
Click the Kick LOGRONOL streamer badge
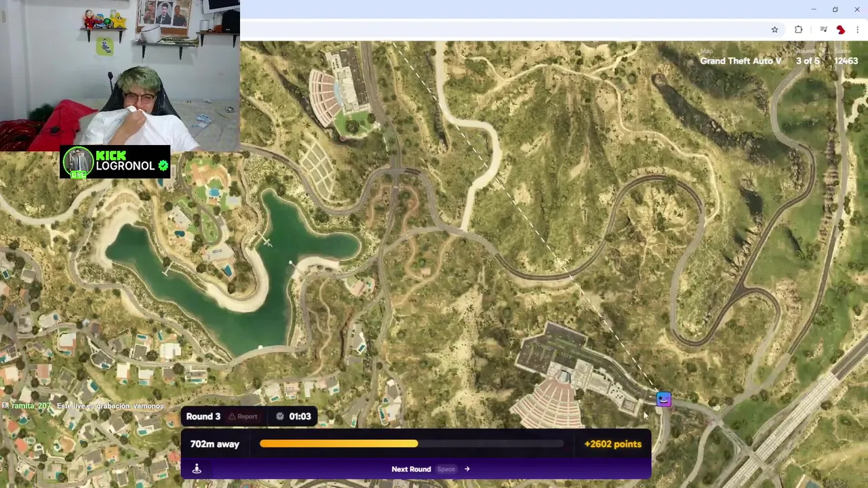pyautogui.click(x=115, y=162)
